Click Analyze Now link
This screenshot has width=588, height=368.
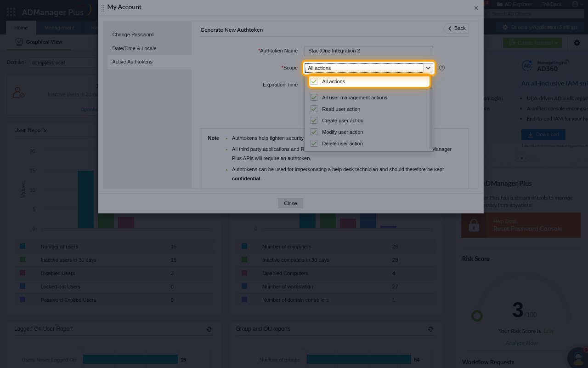(x=521, y=343)
